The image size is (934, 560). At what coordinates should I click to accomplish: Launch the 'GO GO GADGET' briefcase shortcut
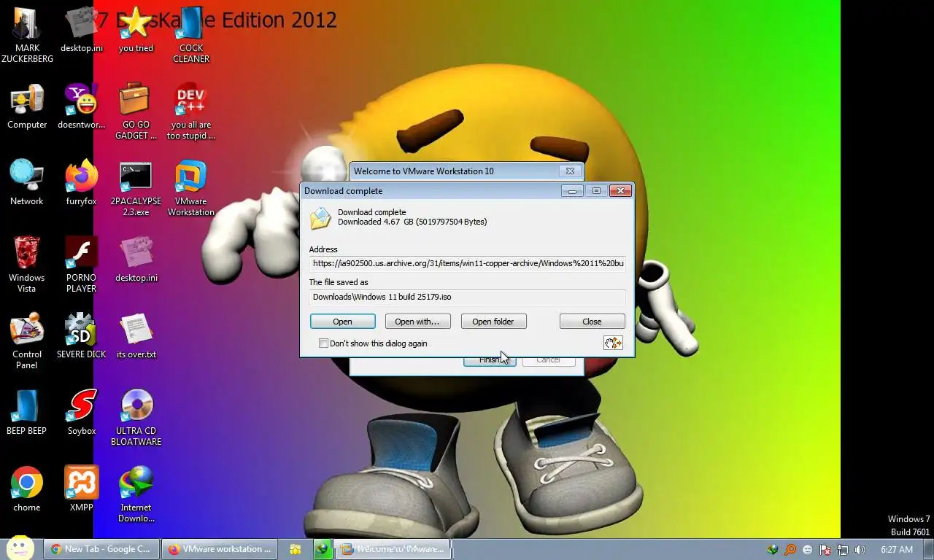coord(136,112)
